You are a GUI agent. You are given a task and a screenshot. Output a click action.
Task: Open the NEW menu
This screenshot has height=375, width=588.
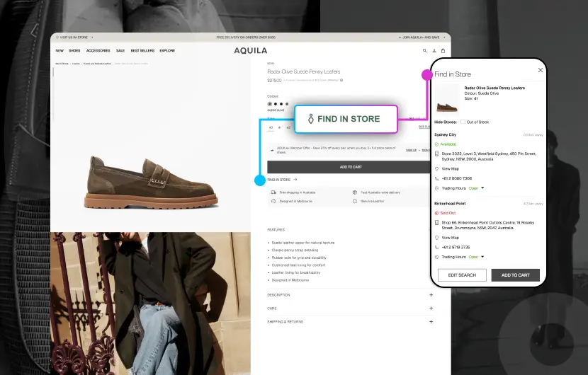click(60, 50)
